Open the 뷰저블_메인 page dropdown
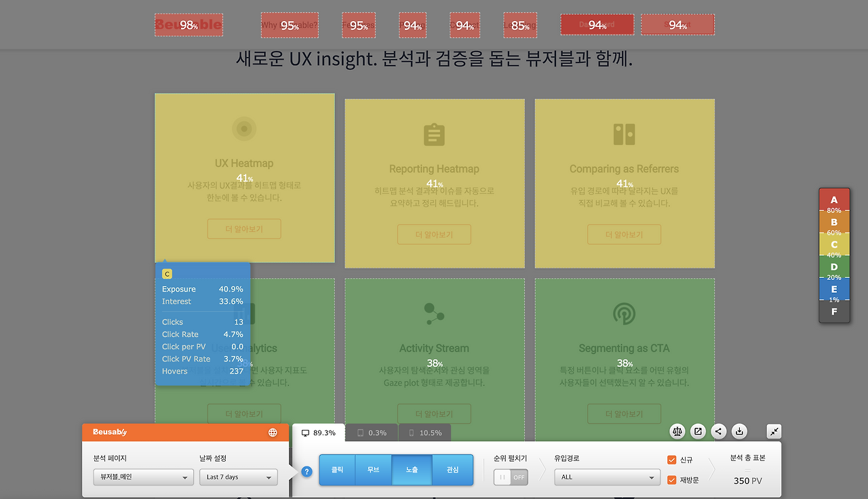 click(x=143, y=477)
